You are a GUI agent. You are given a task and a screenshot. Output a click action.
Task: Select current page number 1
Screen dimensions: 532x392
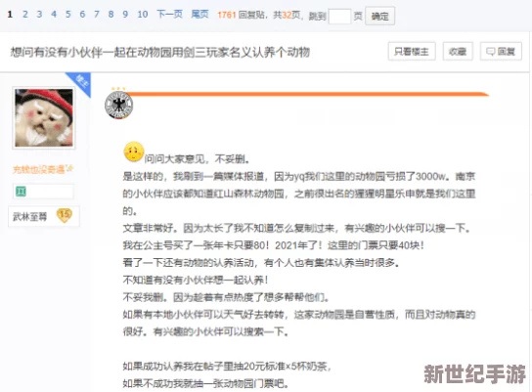click(10, 15)
